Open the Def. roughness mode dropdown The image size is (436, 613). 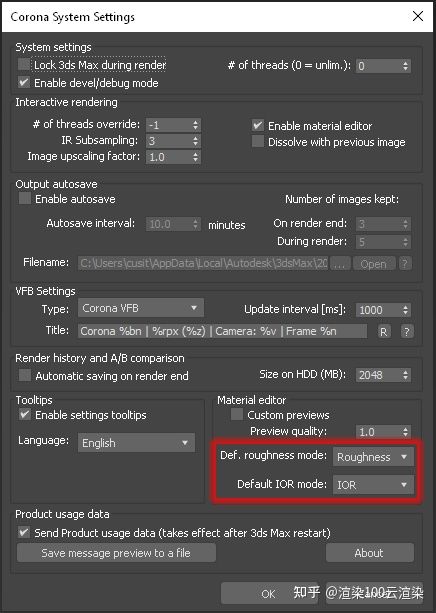click(x=373, y=457)
